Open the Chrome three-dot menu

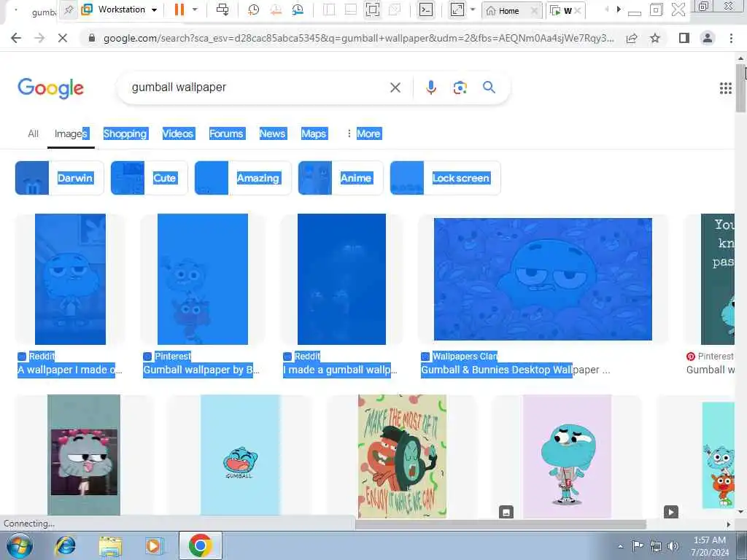tap(731, 38)
